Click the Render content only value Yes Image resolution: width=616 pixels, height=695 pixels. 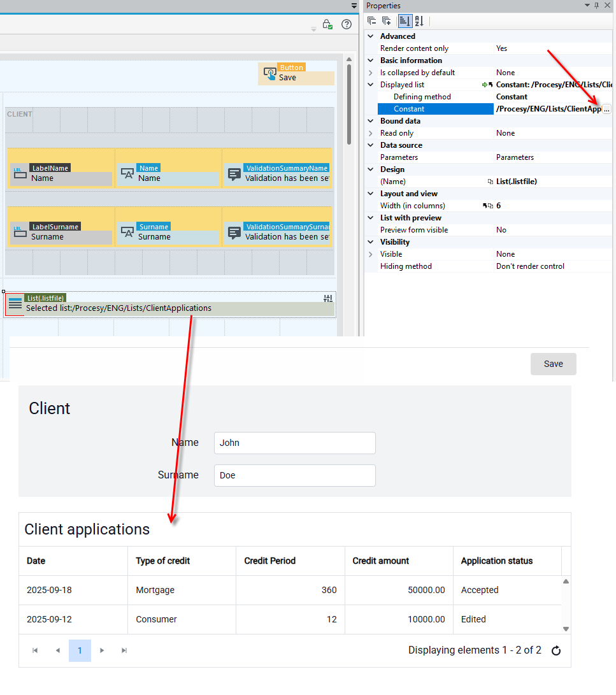(502, 48)
